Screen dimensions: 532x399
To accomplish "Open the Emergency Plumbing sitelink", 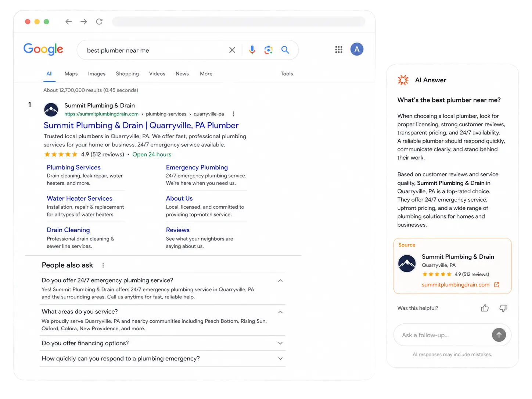I will [x=197, y=168].
